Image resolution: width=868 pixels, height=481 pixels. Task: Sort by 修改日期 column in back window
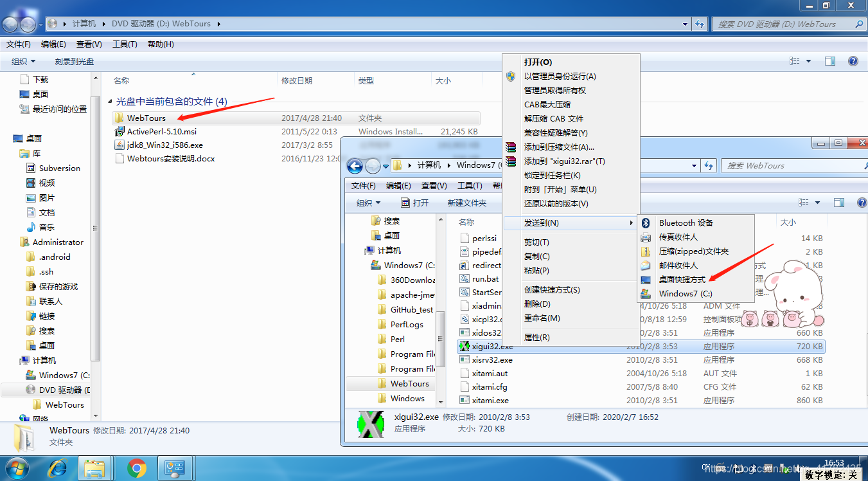point(297,81)
